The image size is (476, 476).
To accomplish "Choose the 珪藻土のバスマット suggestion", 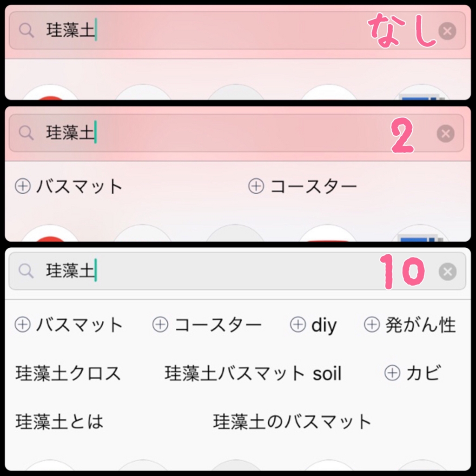I will pyautogui.click(x=293, y=421).
